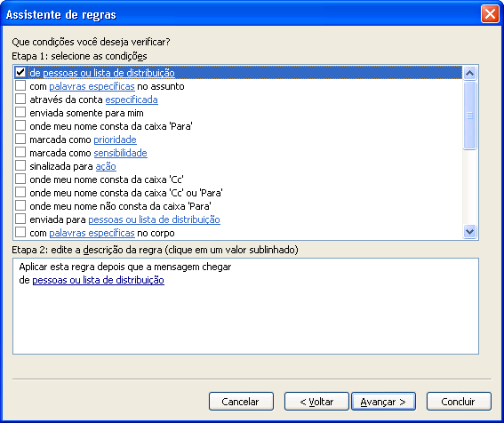The width and height of the screenshot is (504, 423).
Task: Click the 'especificada' account link
Action: 132,100
